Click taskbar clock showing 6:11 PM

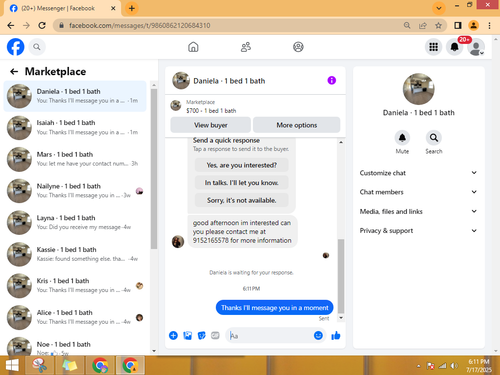pyautogui.click(x=479, y=365)
